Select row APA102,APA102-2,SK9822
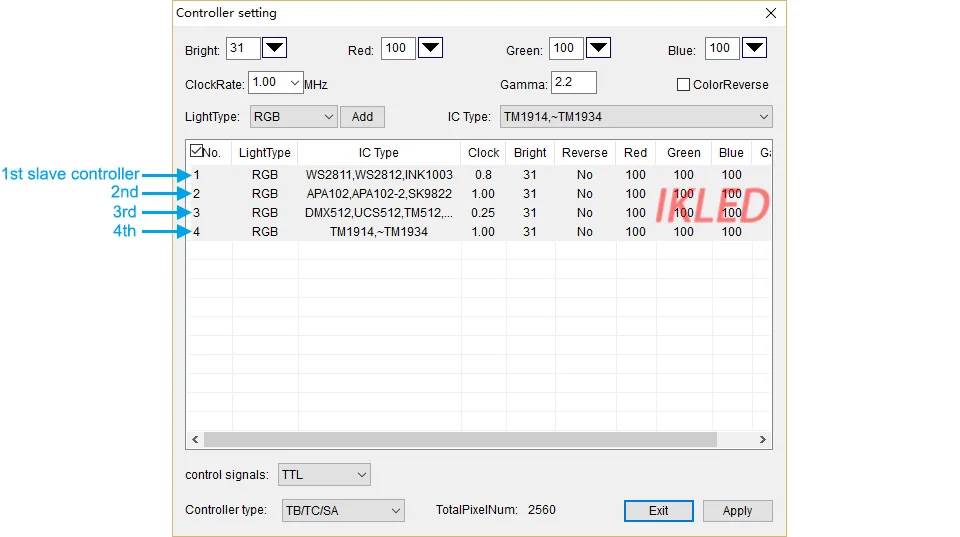 pyautogui.click(x=479, y=193)
